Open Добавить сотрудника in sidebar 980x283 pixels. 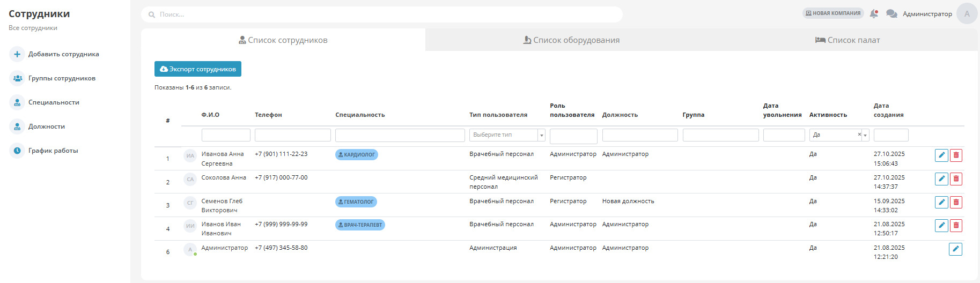[x=63, y=54]
